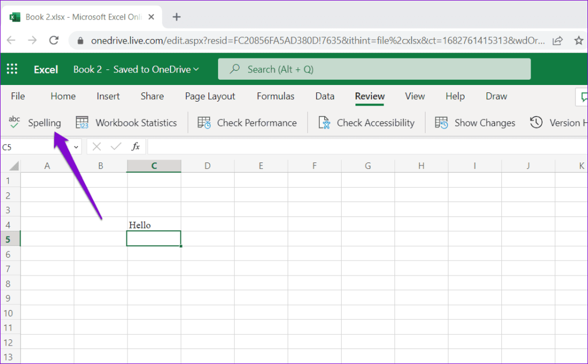Click Check Performance
Viewport: 588px width, 364px height.
coord(247,122)
